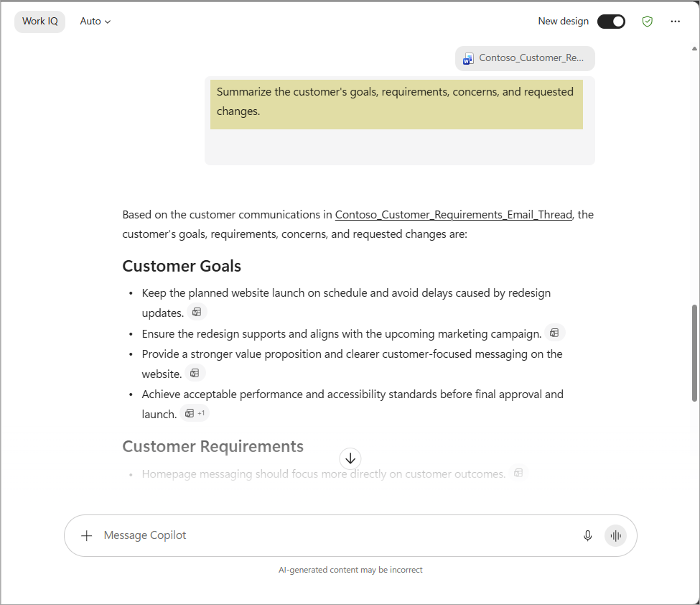
Task: Click citation icon after 'on the website.'
Action: coord(195,373)
